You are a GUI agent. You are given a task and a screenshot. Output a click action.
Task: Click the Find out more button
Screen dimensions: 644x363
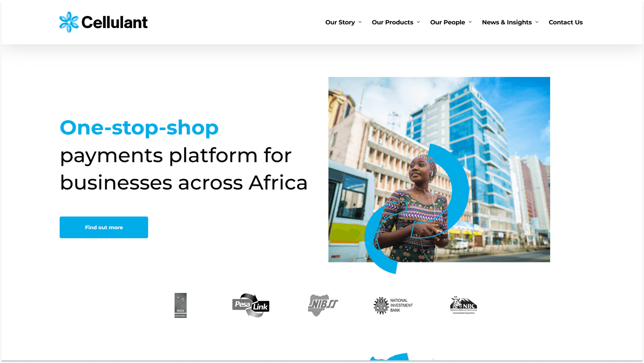104,227
